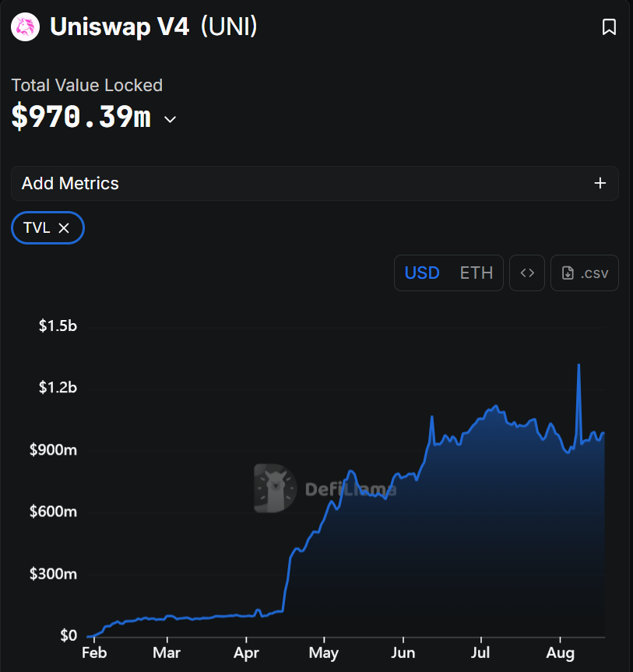
Task: Click the August spike peak on chart
Action: pyautogui.click(x=578, y=364)
